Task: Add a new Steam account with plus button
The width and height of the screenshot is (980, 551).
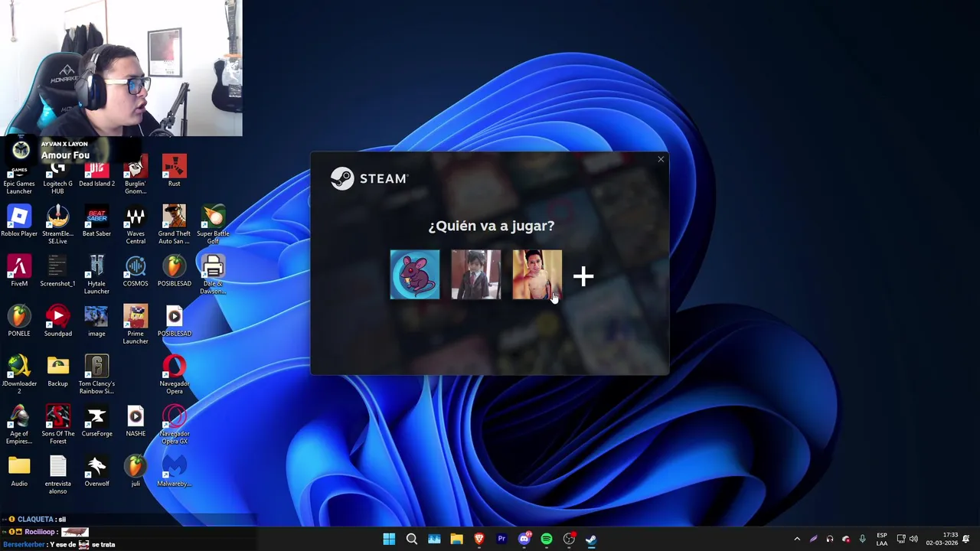Action: (583, 276)
